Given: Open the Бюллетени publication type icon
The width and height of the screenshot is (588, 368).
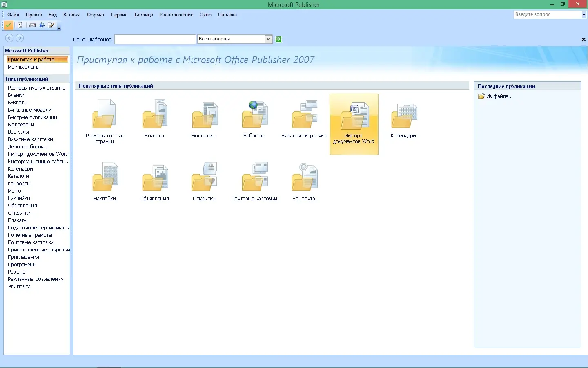Looking at the screenshot, I should (204, 114).
